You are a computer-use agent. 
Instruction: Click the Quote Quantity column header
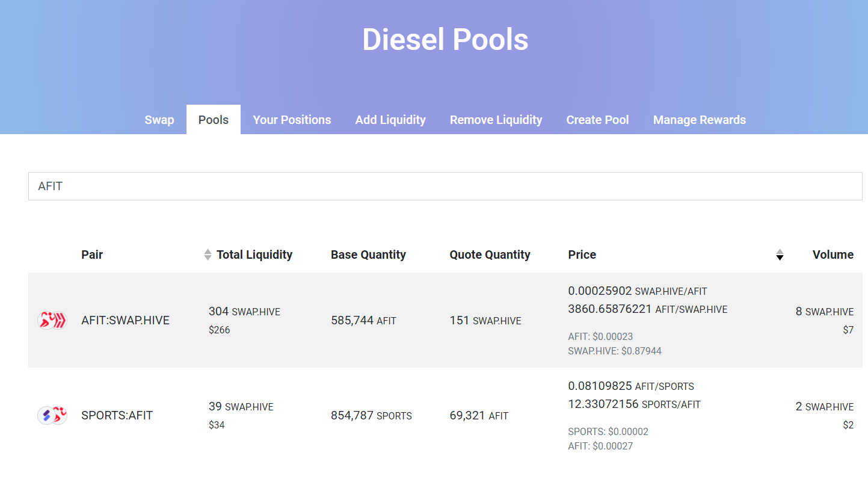490,255
